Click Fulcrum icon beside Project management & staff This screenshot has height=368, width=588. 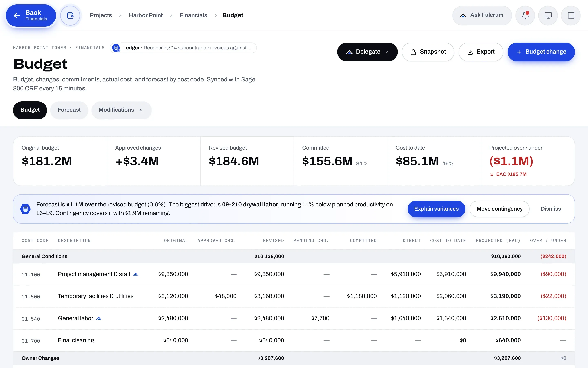[136, 274]
